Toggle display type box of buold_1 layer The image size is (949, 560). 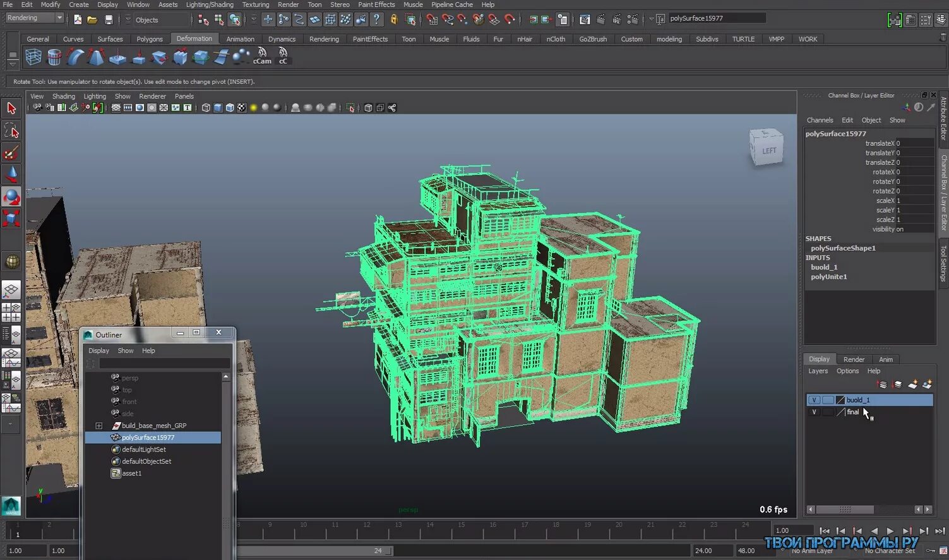point(828,400)
